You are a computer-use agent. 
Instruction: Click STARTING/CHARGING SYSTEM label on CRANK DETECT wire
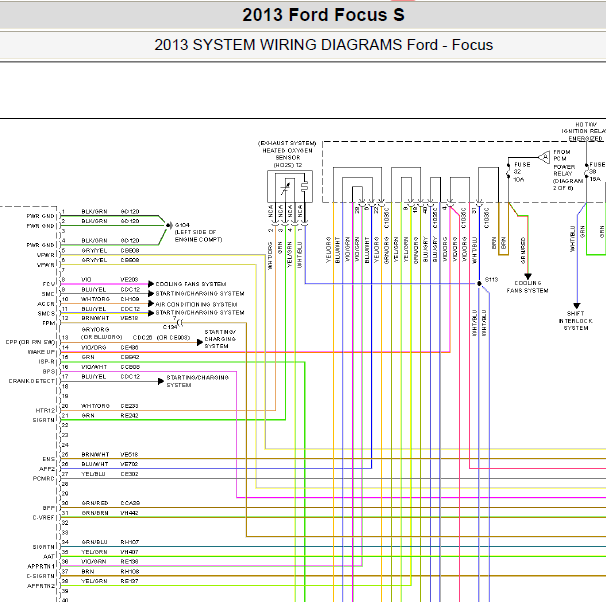point(197,381)
